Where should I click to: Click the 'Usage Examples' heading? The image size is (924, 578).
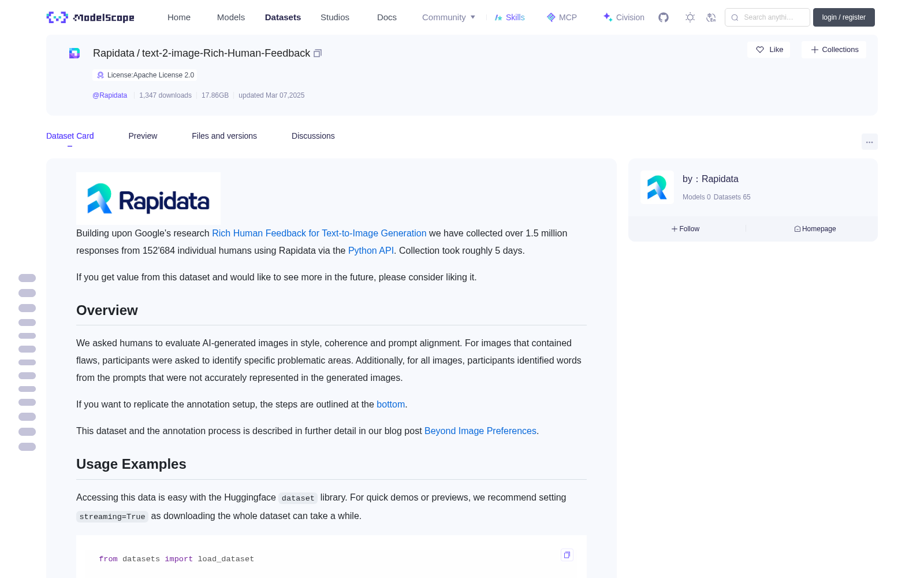pos(131,464)
